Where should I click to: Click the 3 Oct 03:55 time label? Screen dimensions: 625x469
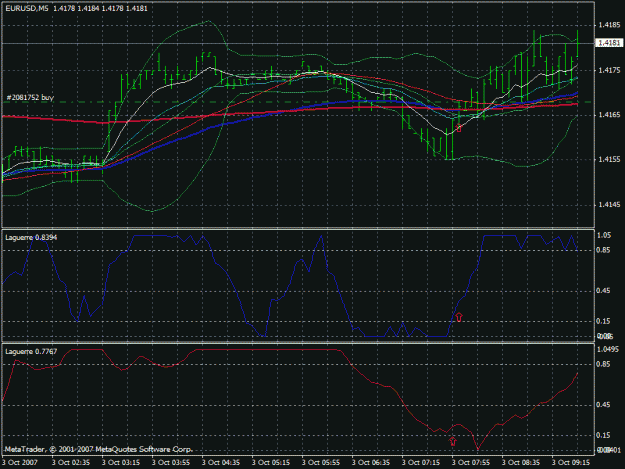click(171, 462)
